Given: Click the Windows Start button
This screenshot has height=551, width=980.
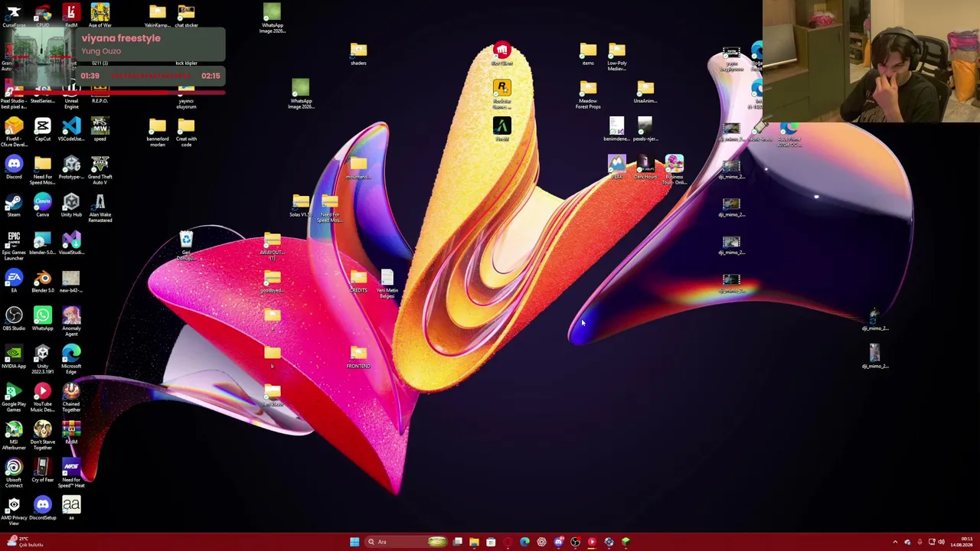Looking at the screenshot, I should (x=354, y=542).
